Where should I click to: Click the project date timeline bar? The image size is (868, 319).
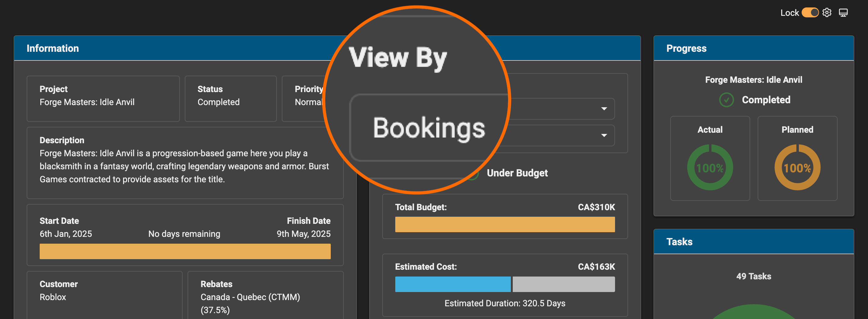pyautogui.click(x=185, y=251)
